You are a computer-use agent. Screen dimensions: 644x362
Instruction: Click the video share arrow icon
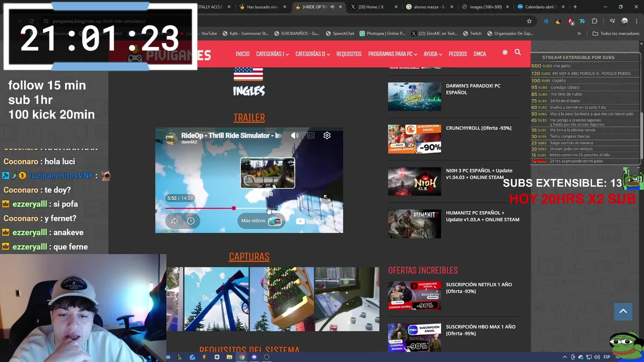[x=175, y=221]
